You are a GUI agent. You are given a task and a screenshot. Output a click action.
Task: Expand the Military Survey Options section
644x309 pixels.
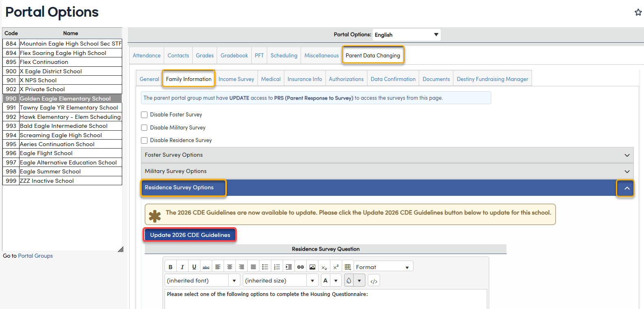pos(387,171)
